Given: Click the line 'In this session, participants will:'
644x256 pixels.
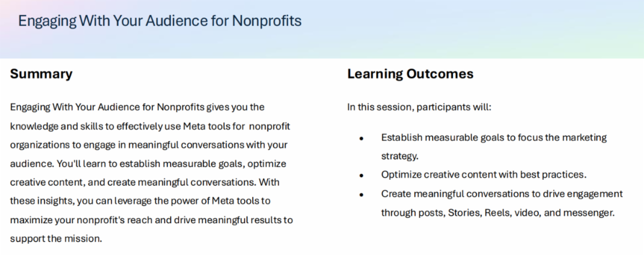Looking at the screenshot, I should point(419,107).
